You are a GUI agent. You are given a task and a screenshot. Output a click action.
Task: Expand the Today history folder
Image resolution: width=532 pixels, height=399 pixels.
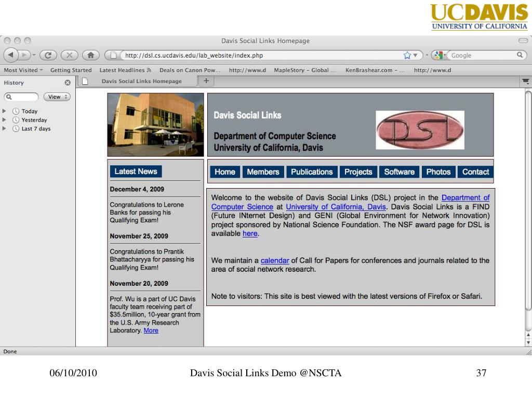tap(4, 111)
